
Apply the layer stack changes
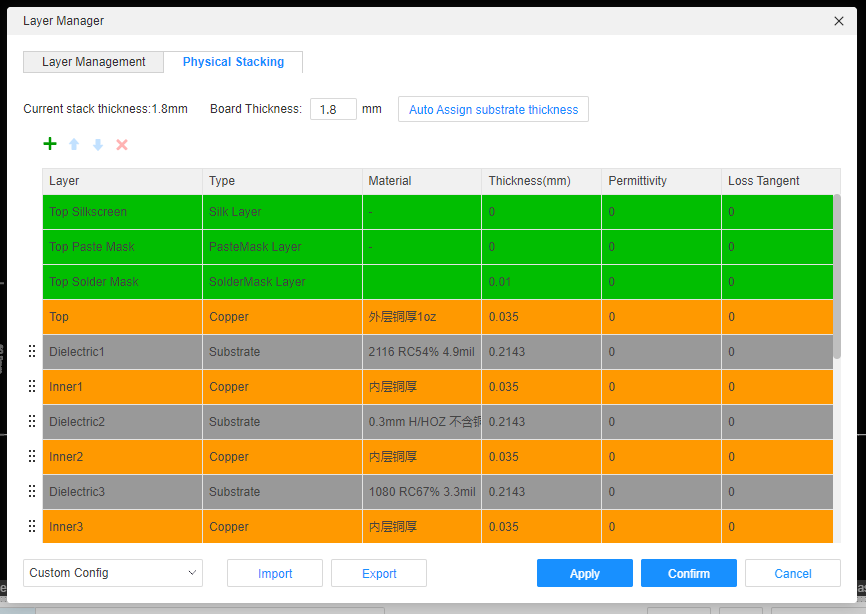pos(585,573)
